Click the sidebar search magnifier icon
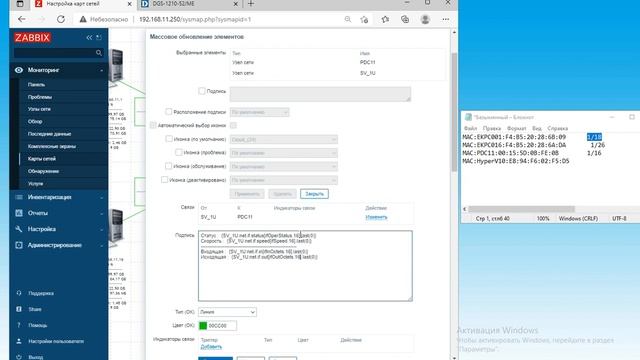 [x=98, y=53]
